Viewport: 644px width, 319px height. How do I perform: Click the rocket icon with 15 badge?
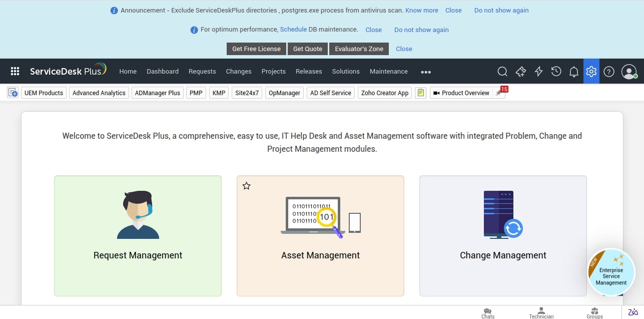[499, 92]
